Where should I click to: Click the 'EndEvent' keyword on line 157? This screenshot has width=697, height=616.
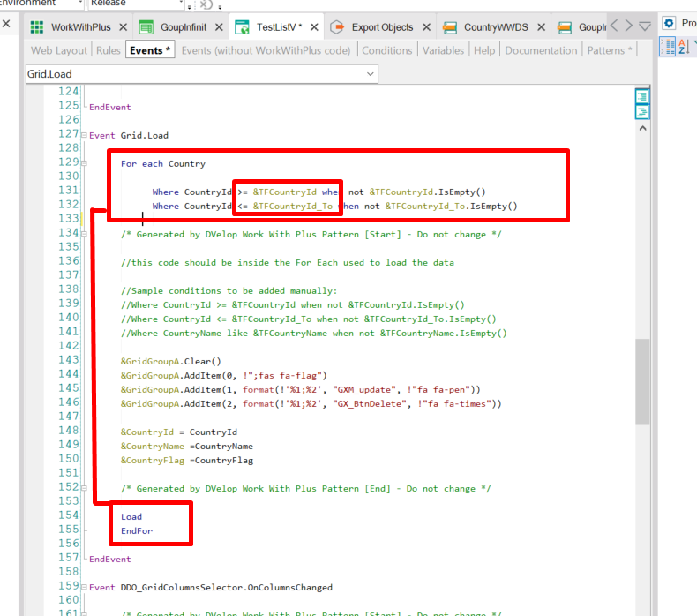pos(109,559)
